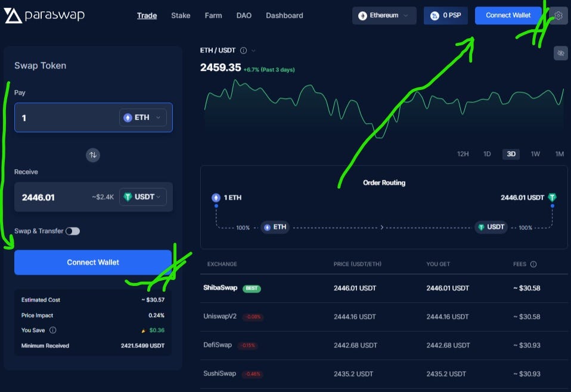This screenshot has width=571, height=392.
Task: Swap pay and receive tokens arrows
Action: click(x=93, y=155)
